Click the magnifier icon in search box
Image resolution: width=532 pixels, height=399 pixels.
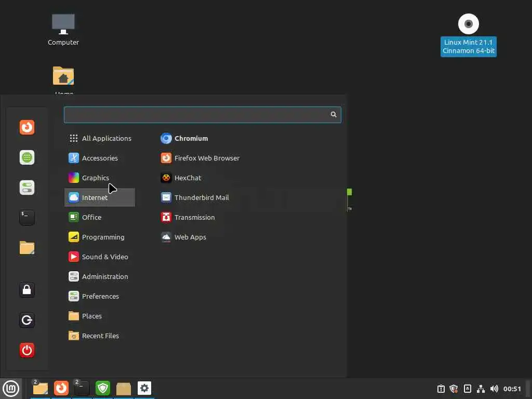334,114
